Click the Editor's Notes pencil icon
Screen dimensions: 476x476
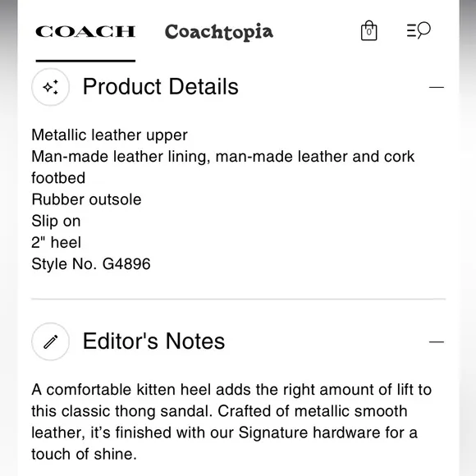tap(50, 341)
